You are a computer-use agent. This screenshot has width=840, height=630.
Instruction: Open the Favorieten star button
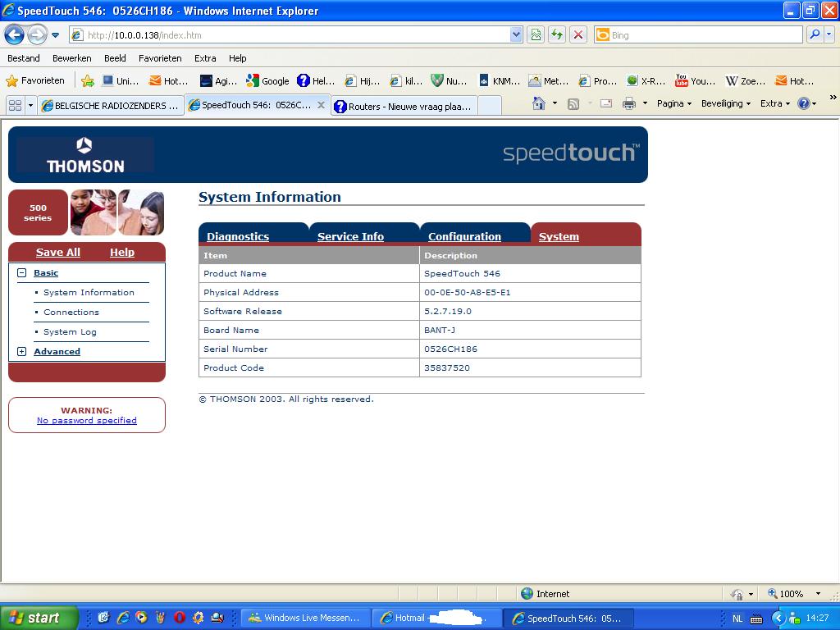click(35, 81)
